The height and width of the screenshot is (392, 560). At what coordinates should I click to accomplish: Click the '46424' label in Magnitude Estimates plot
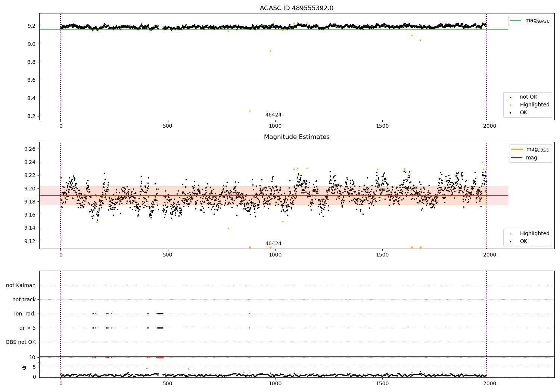click(273, 244)
